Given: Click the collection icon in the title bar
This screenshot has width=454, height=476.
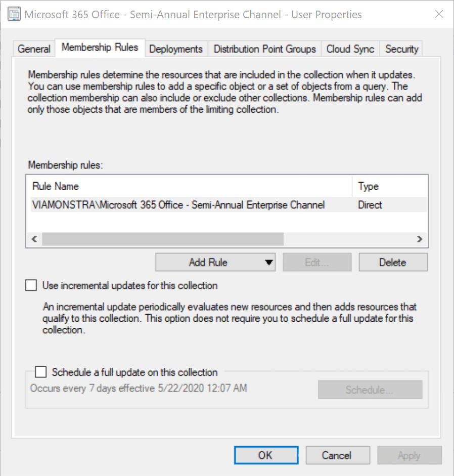Looking at the screenshot, I should pos(15,15).
